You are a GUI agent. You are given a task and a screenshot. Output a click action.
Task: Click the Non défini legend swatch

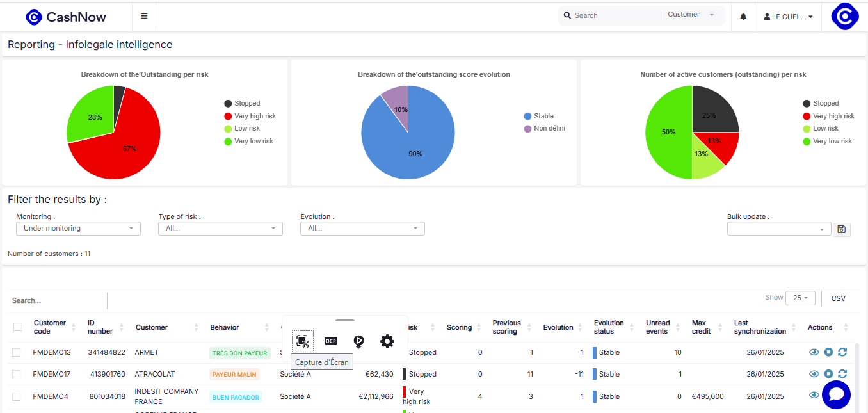click(527, 129)
